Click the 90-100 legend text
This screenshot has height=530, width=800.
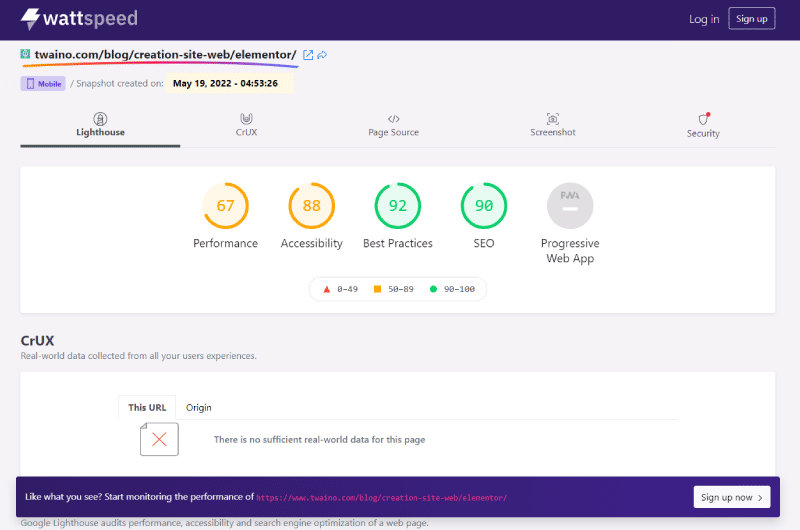point(459,289)
